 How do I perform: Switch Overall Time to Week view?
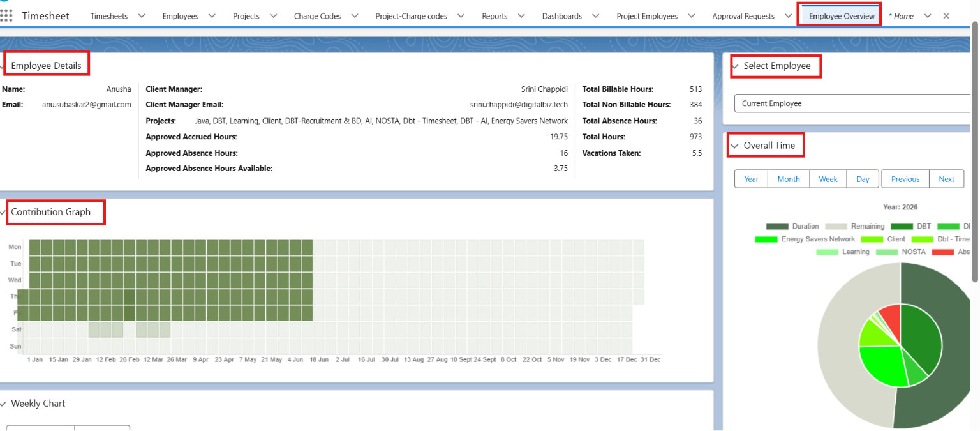click(x=828, y=179)
